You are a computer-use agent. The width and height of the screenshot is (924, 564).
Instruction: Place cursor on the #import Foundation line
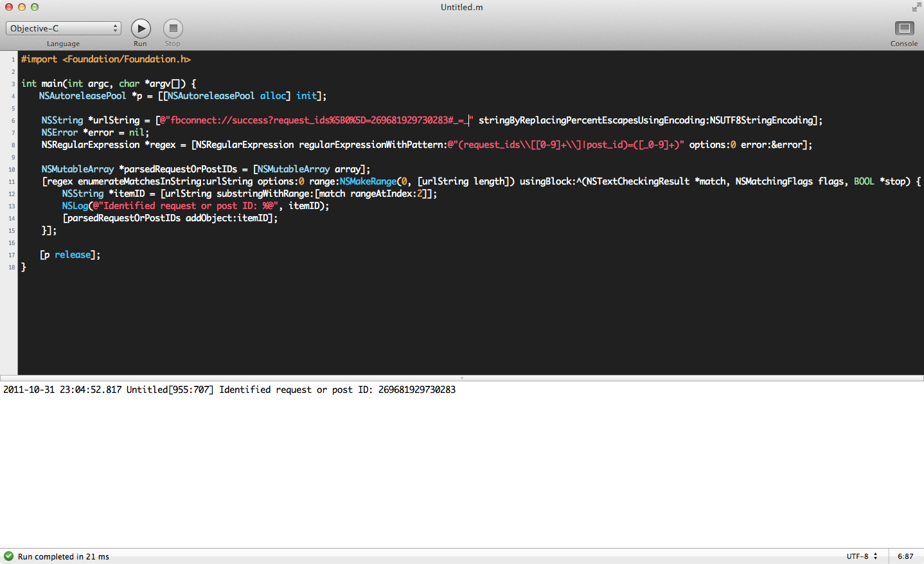tap(106, 59)
